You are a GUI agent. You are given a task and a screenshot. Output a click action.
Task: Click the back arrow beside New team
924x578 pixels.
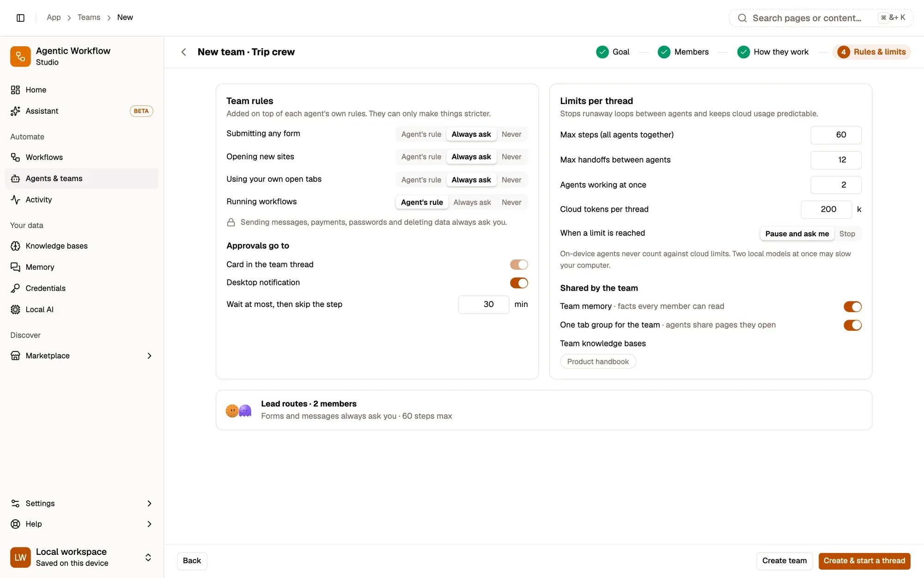coord(184,52)
